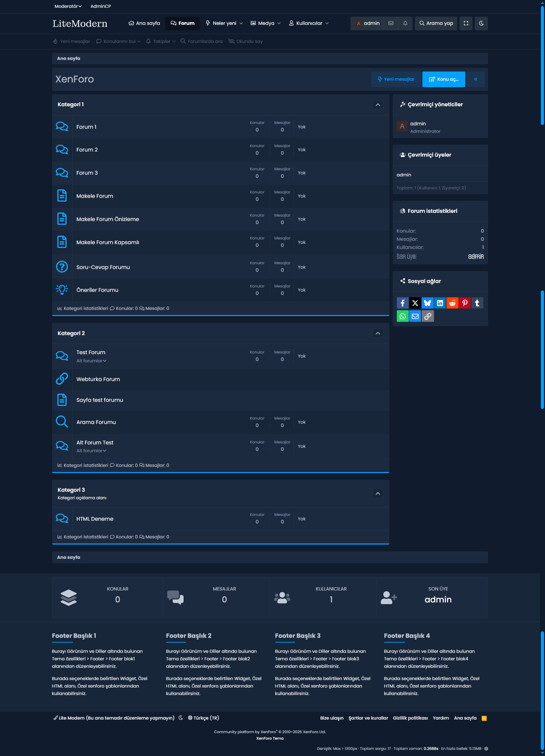Click the Facebook share icon
The image size is (545, 756).
[402, 303]
